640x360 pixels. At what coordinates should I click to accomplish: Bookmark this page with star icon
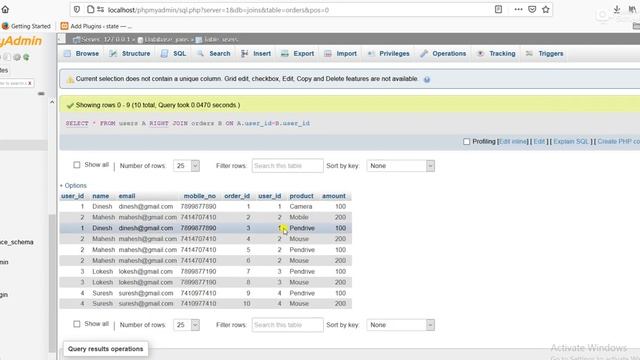[x=546, y=9]
